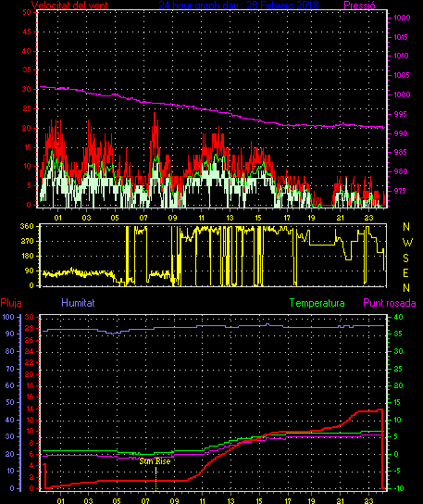
Task: Click the 360 wind direction axis value
Action: click(27, 226)
